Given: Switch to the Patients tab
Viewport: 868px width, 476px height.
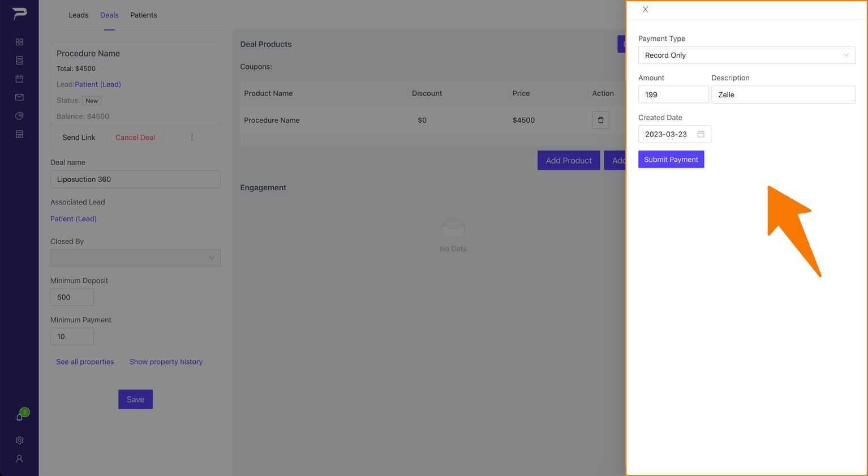Looking at the screenshot, I should coord(144,15).
